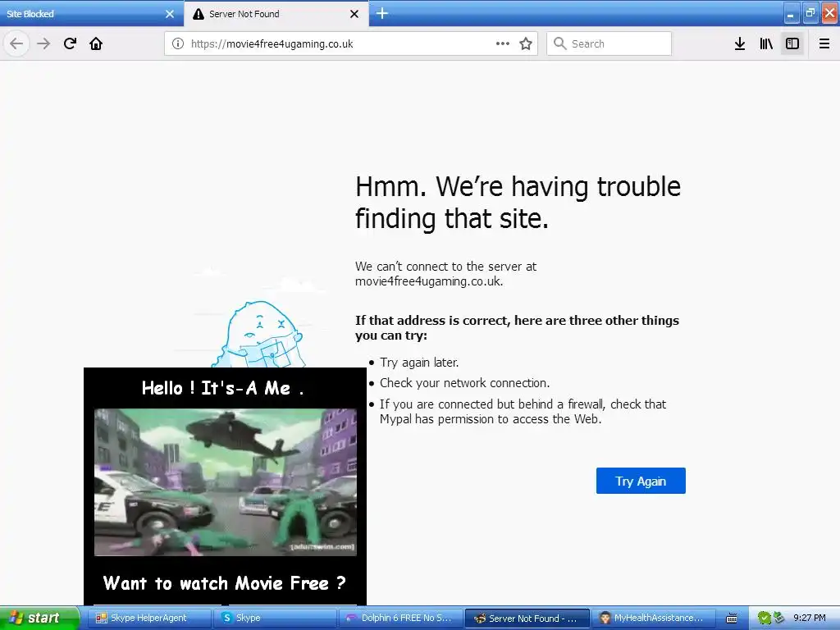Click the green shield tray icon
This screenshot has width=840, height=630.
pos(764,619)
